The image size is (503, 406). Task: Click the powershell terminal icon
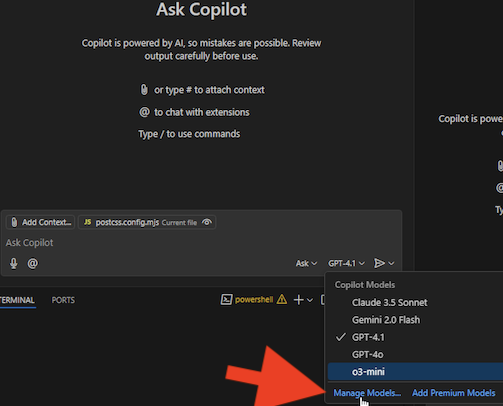pos(226,300)
